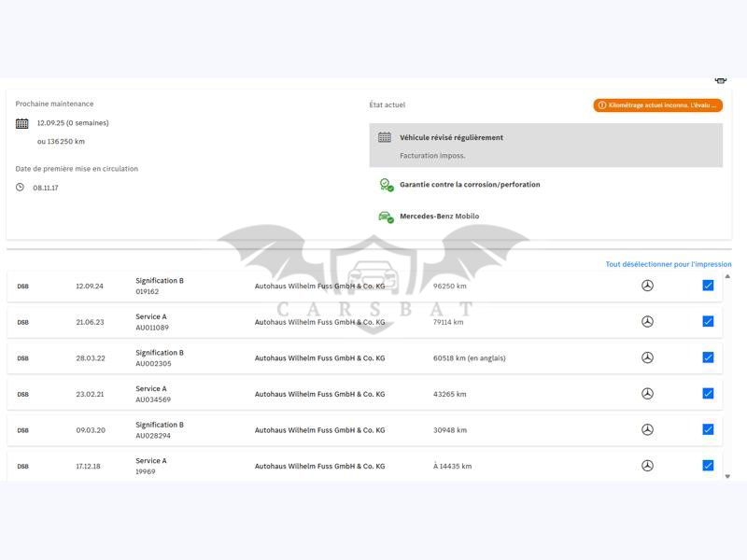The height and width of the screenshot is (560, 747).
Task: Uncheck the checkbox for 12.09.24 service
Action: coord(708,286)
